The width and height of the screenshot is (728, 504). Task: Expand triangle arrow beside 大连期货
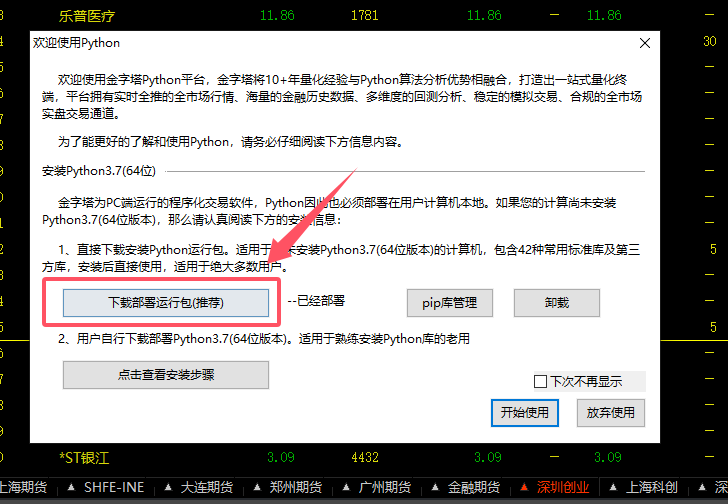(x=168, y=487)
